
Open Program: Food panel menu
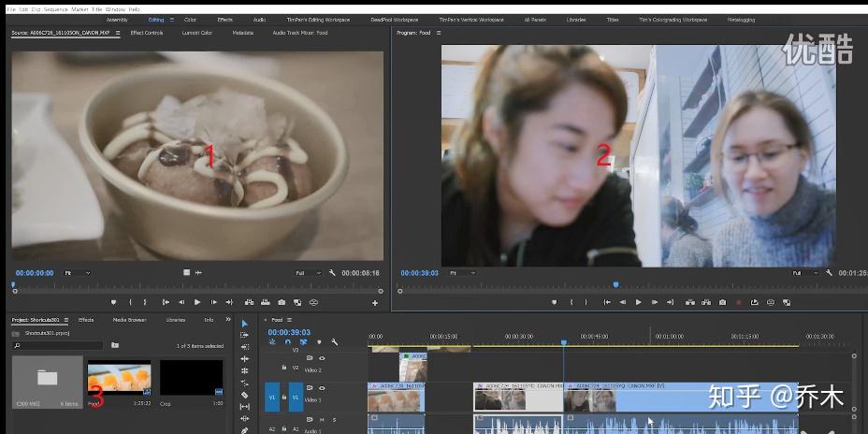pos(439,34)
